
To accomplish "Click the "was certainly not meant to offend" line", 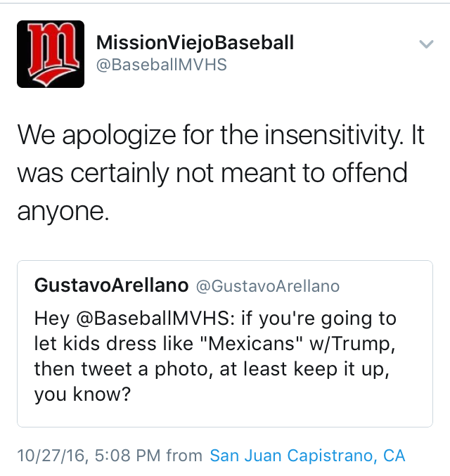I will pyautogui.click(x=211, y=173).
